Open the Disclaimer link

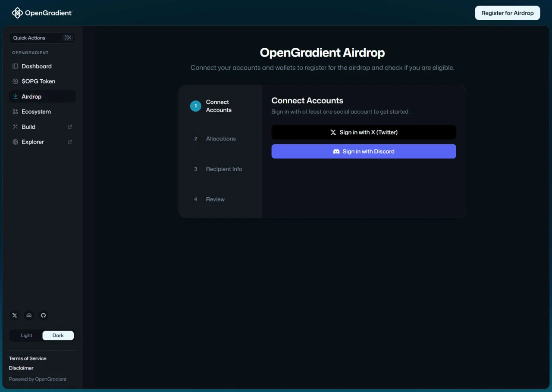pos(21,368)
